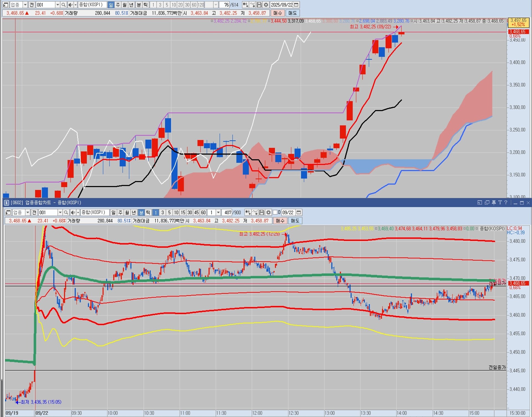Click the speaker icon in bottom chart toolbar

point(73,213)
